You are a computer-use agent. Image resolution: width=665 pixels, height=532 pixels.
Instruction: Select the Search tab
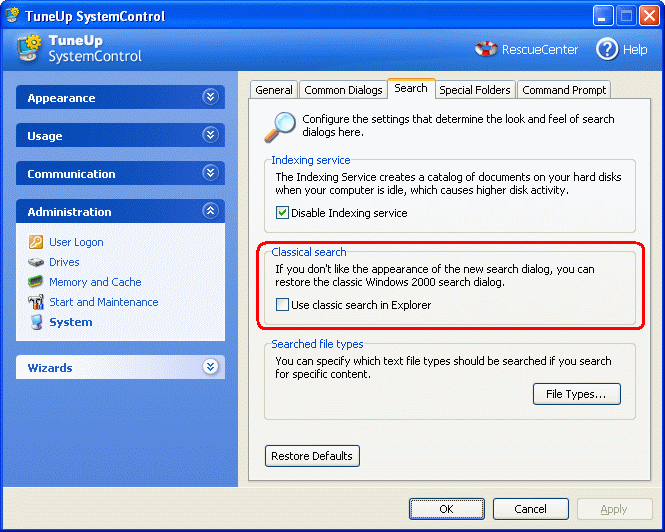coord(411,88)
